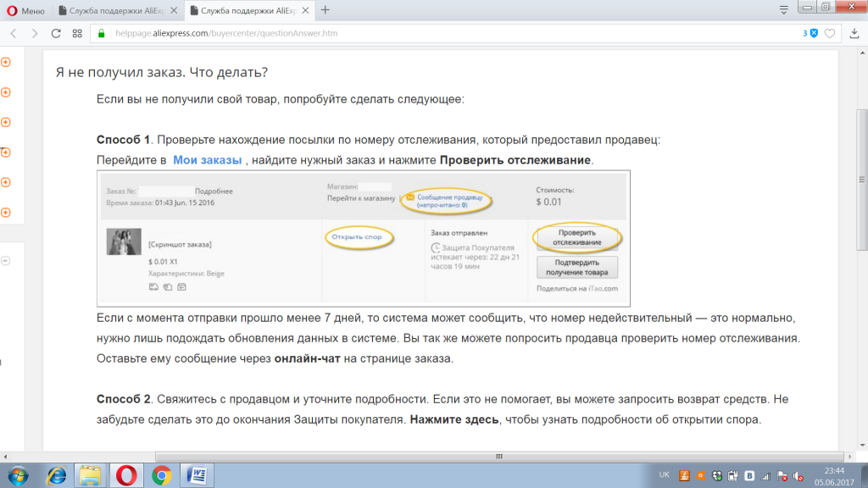Click the Forward navigation arrow
Image resolution: width=868 pixels, height=488 pixels.
(x=35, y=34)
